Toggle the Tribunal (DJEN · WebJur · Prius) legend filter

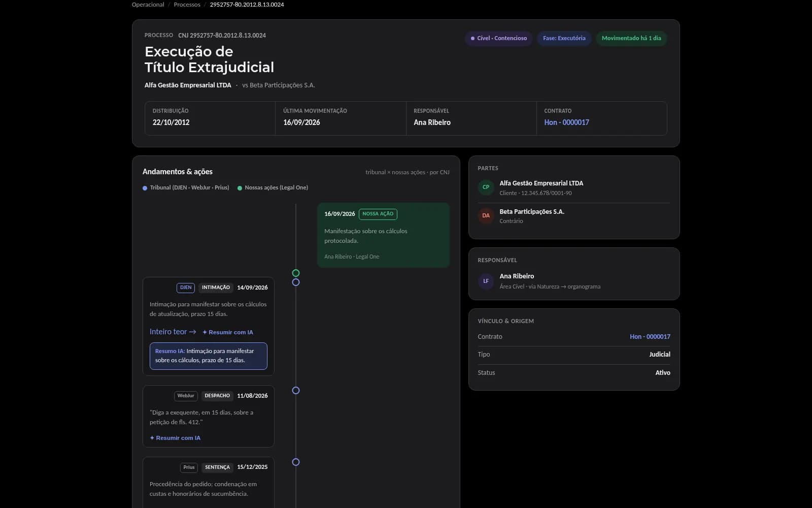pos(186,188)
